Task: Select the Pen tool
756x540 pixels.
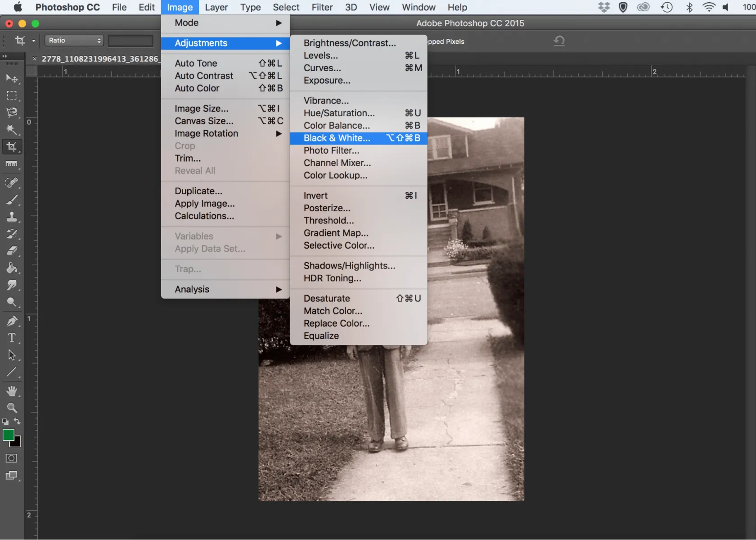Action: click(x=12, y=321)
